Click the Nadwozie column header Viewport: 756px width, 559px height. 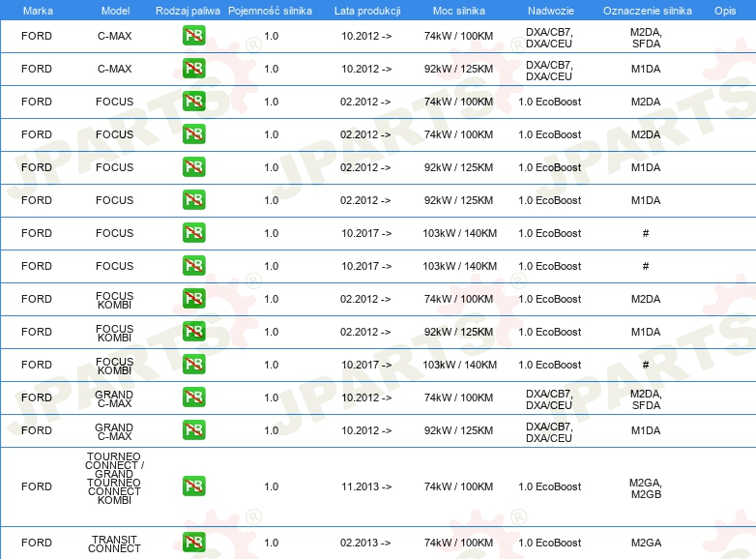click(551, 11)
